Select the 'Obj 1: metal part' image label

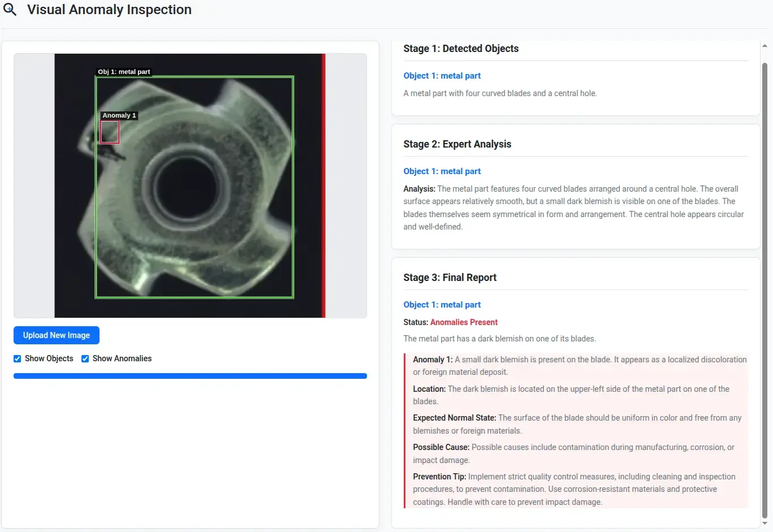pyautogui.click(x=124, y=72)
